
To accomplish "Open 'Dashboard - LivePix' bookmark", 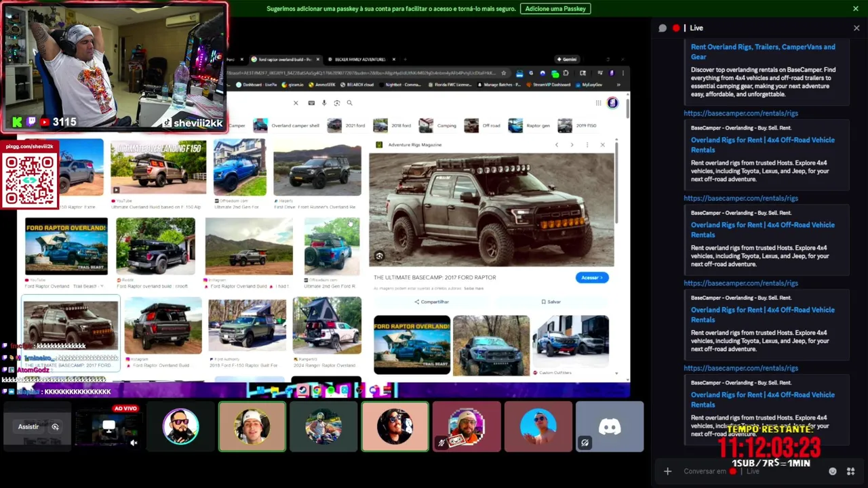I will tap(256, 85).
